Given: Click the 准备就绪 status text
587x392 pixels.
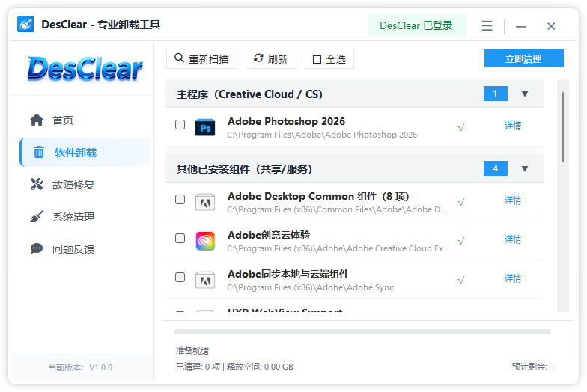Looking at the screenshot, I should coord(192,351).
